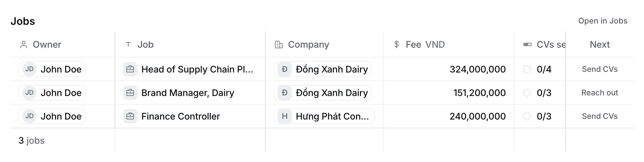
Task: Click the Đ avatar in the Brand Manager row
Action: (x=285, y=93)
